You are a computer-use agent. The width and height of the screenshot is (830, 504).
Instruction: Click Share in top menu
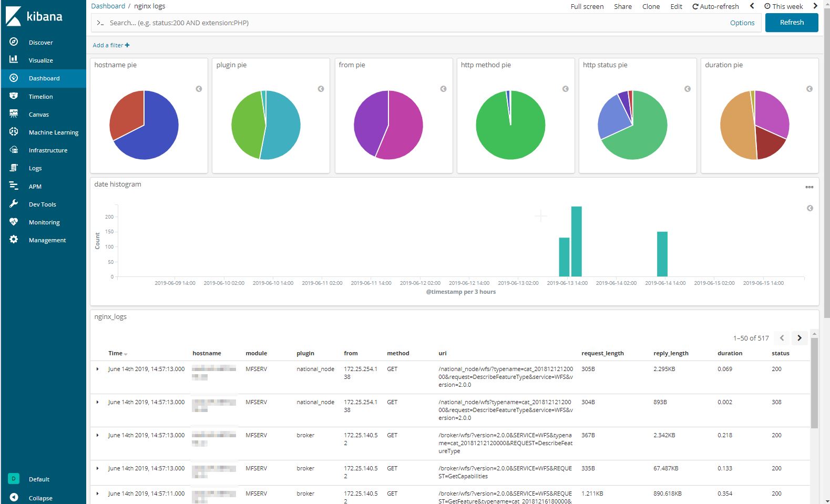tap(623, 6)
